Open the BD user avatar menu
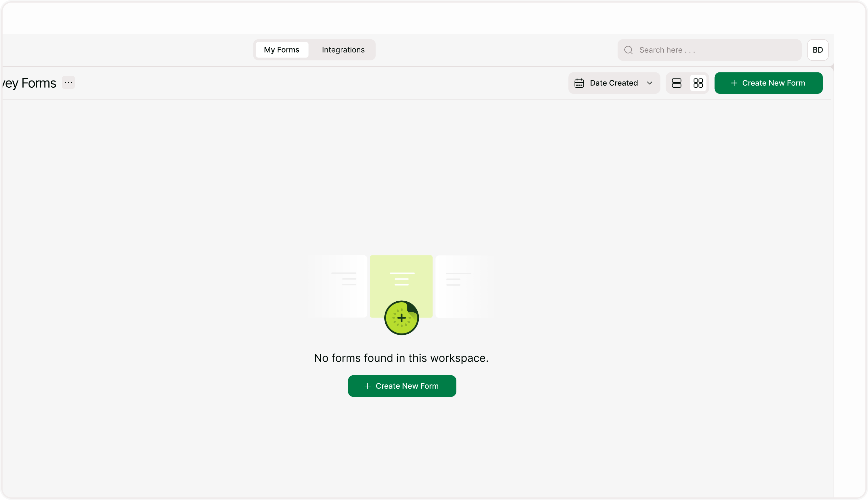Image resolution: width=868 pixels, height=500 pixels. pos(818,50)
